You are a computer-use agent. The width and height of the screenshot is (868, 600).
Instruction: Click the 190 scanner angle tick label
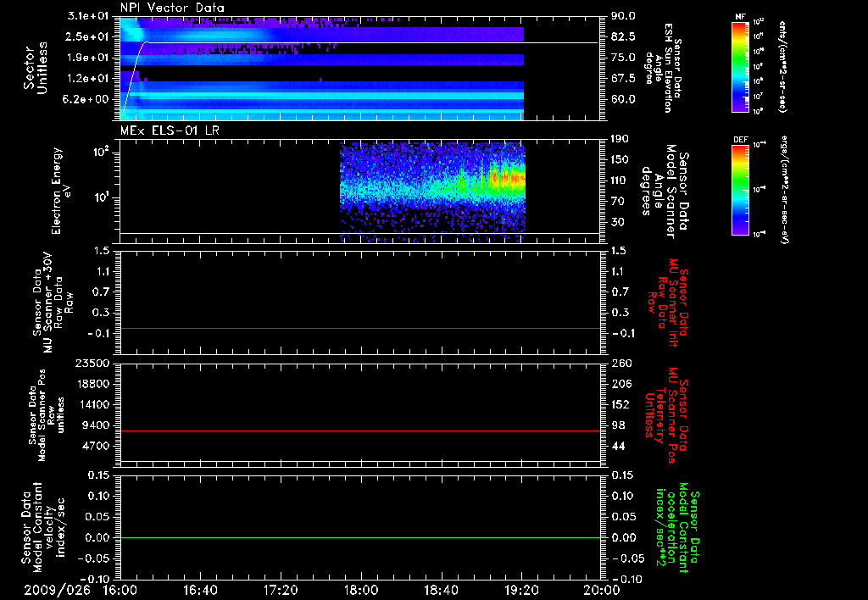click(x=620, y=139)
